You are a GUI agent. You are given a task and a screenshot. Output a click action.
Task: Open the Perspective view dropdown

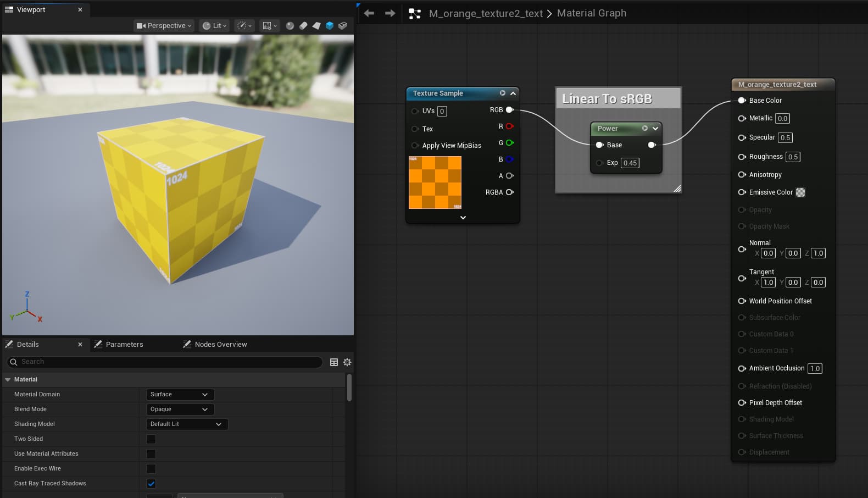pos(164,26)
